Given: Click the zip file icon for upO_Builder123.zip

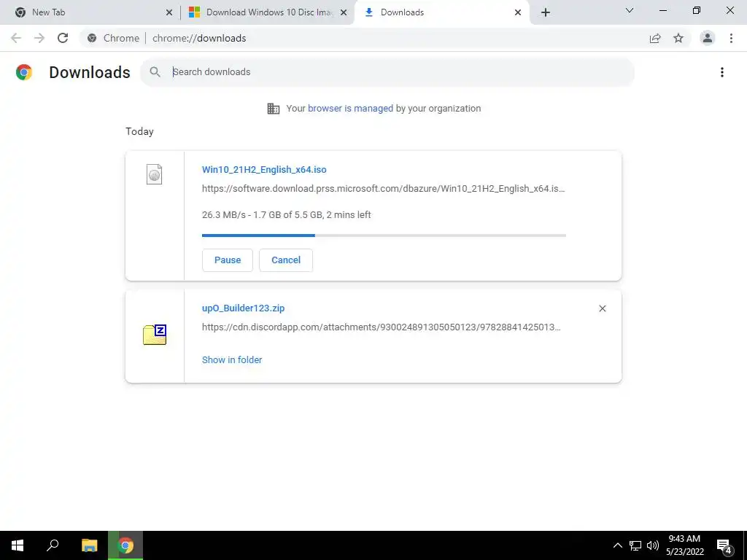Looking at the screenshot, I should (155, 335).
